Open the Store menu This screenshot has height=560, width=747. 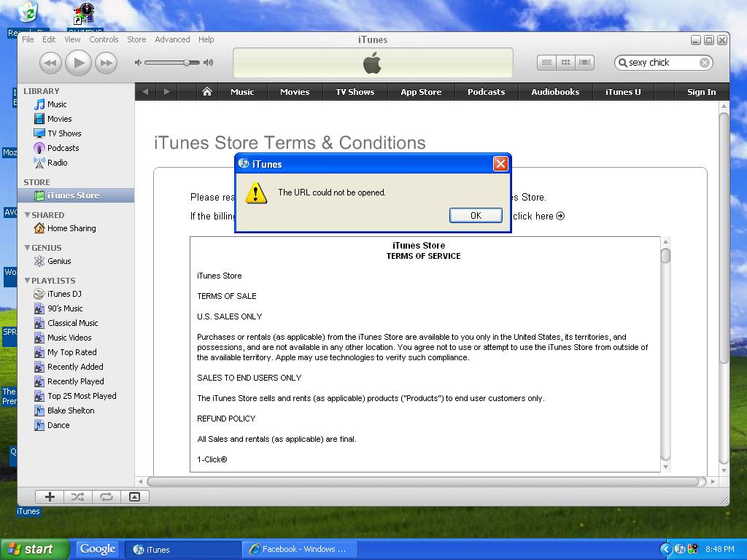[136, 39]
